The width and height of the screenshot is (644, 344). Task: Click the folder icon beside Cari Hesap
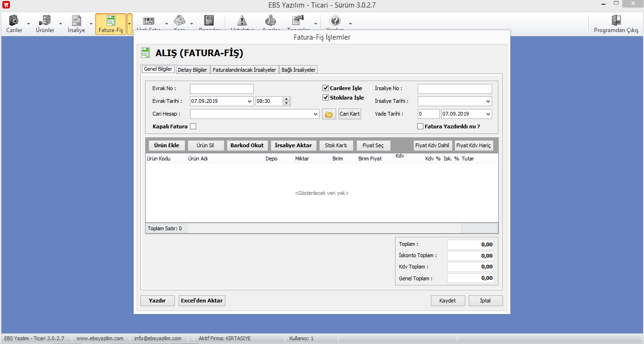click(329, 114)
